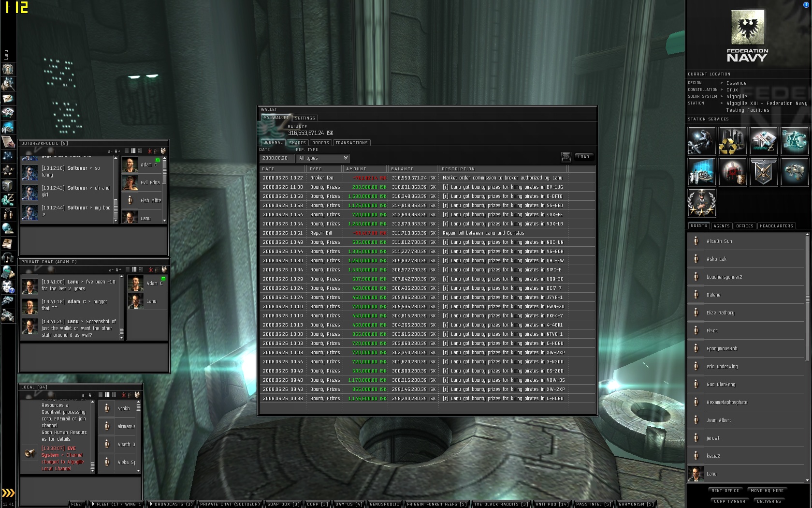This screenshot has height=508, width=812.
Task: Click the Description column header in journal
Action: 503,169
